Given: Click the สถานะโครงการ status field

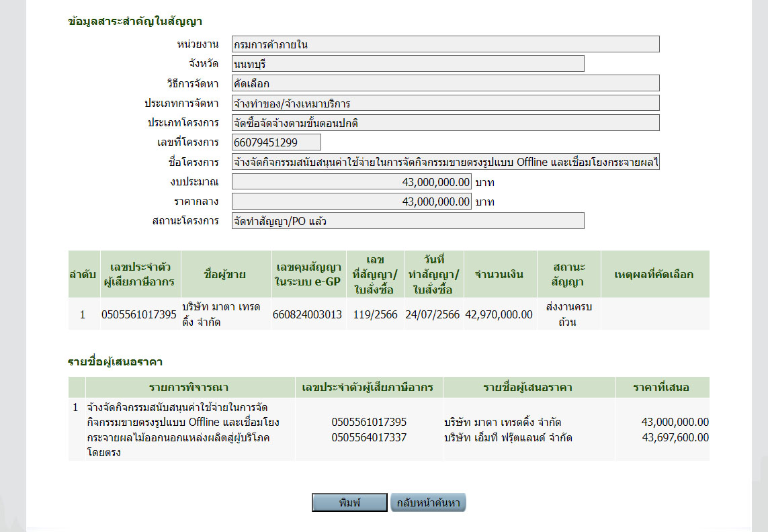Looking at the screenshot, I should pos(407,221).
